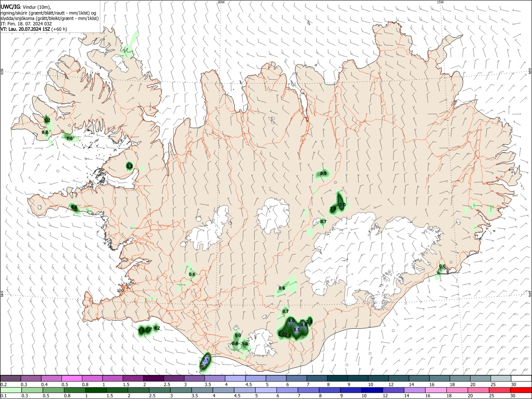The height and width of the screenshot is (399, 532).
Task: Click the 3.0 precipitation value in the interior
Action: coord(342,205)
